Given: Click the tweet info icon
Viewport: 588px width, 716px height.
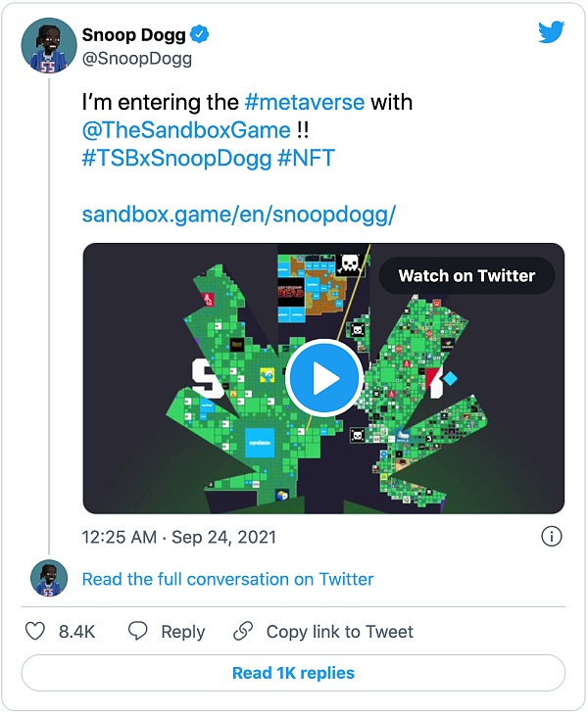Looking at the screenshot, I should coord(552,537).
